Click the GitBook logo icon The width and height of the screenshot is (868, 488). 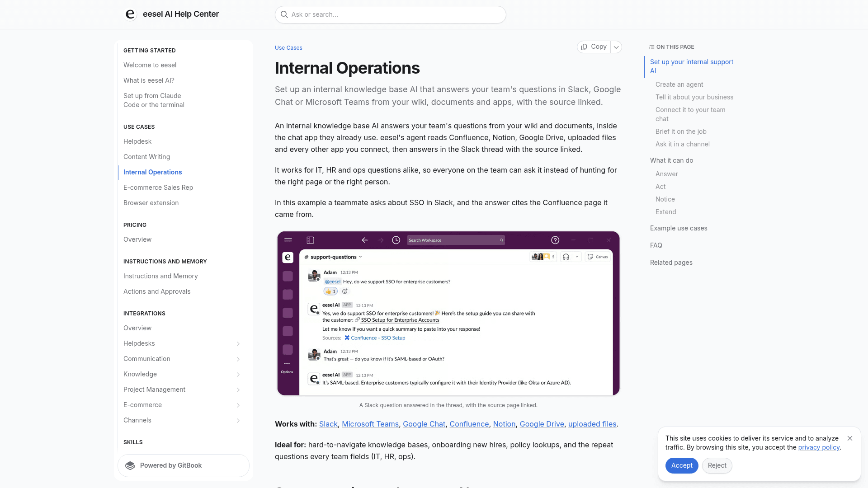[x=130, y=466]
